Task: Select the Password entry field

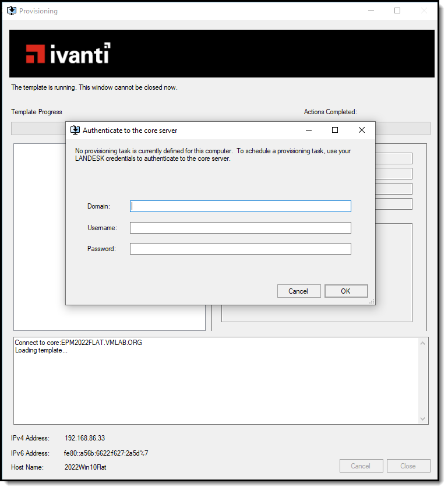Action: tap(240, 249)
